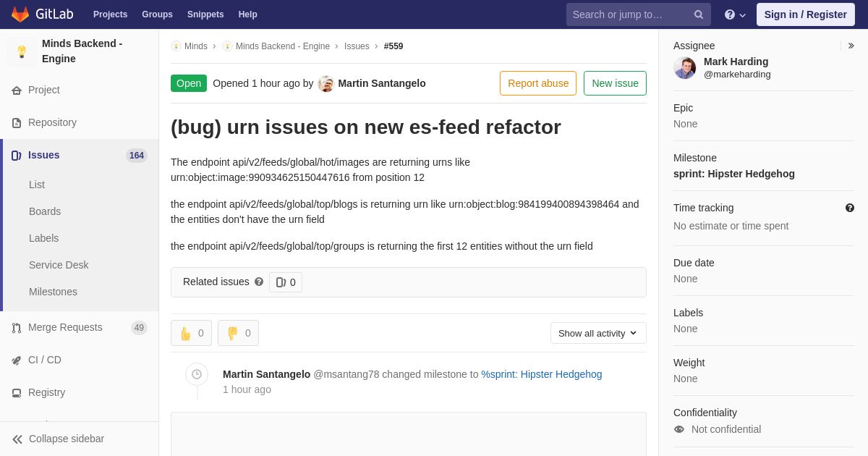Viewport: 868px width, 456px height.
Task: Select Boards under Issues
Action: 45,211
